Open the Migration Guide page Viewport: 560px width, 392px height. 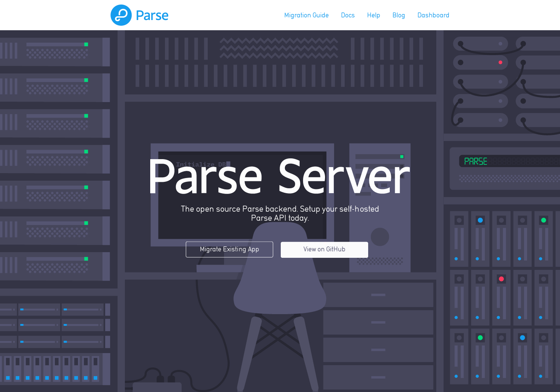(306, 15)
